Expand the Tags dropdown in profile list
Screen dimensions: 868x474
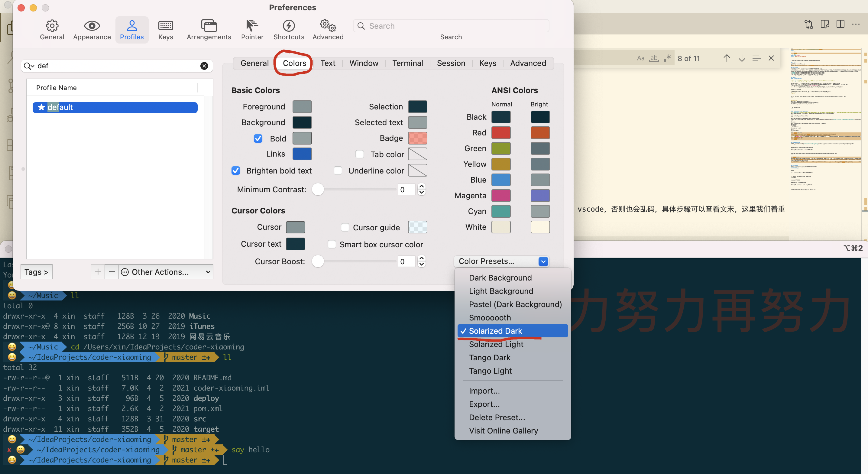[36, 271]
